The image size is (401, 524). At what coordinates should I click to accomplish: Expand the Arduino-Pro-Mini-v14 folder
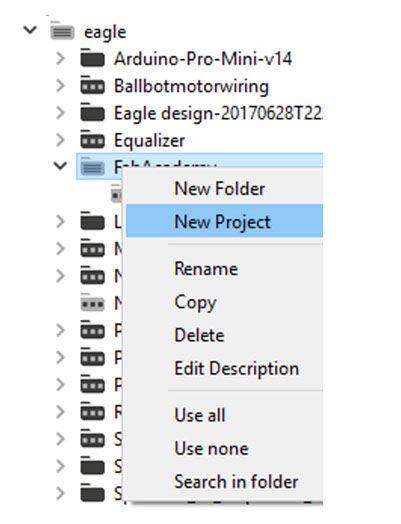coord(60,58)
